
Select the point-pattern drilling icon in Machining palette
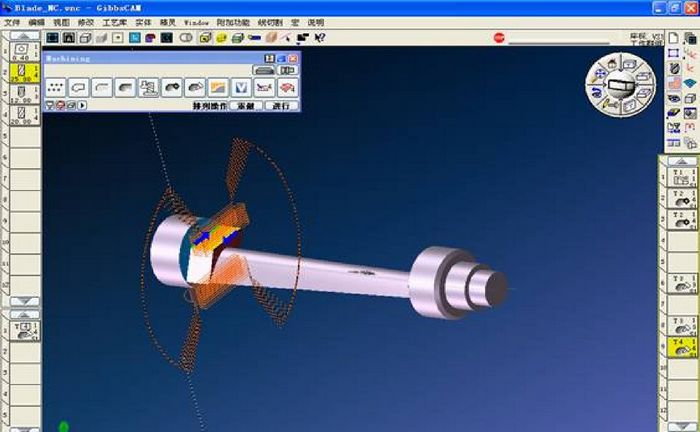point(56,87)
